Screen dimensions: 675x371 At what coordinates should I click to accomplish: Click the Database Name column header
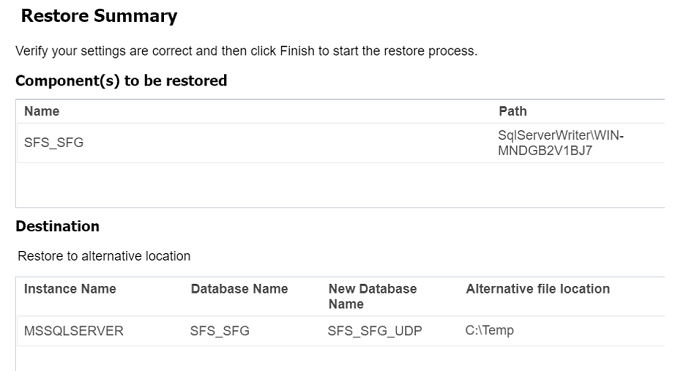coord(239,289)
